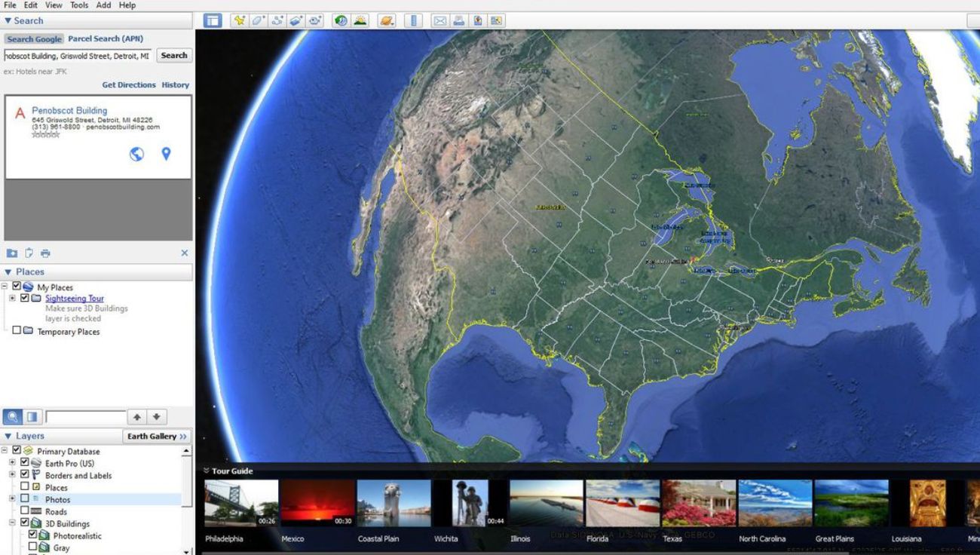Collapse the 3D Buildings node
The width and height of the screenshot is (980, 555).
12,523
